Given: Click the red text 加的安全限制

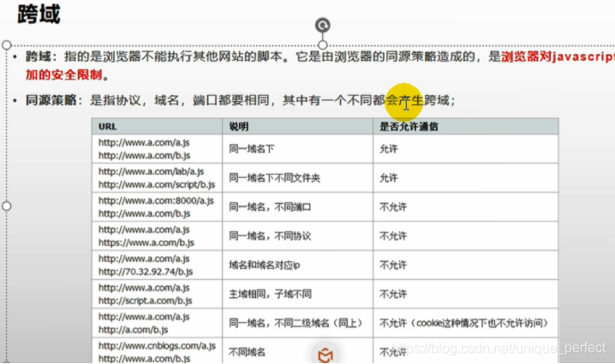Looking at the screenshot, I should pos(64,75).
